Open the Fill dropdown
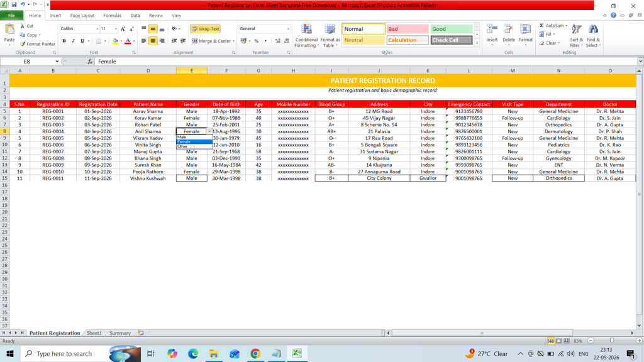Viewport: 644px width, 362px height. pyautogui.click(x=548, y=35)
